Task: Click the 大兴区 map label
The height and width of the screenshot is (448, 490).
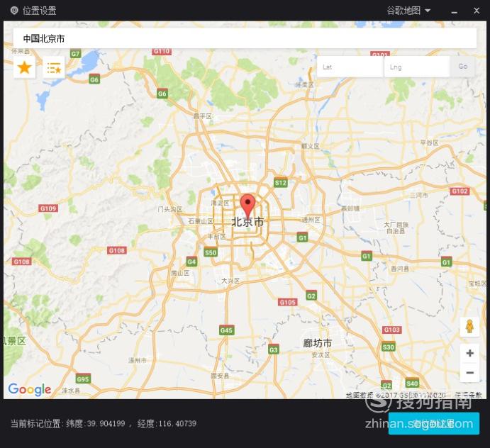Action: (x=230, y=281)
